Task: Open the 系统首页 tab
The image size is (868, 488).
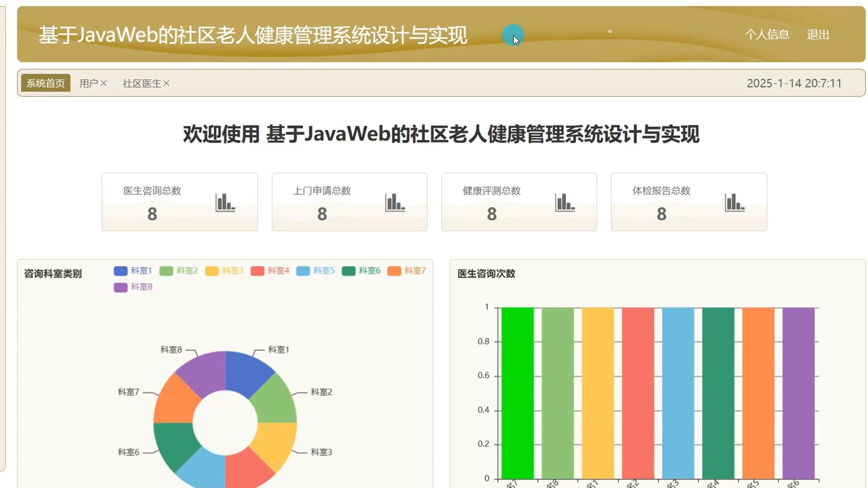Action: (46, 83)
